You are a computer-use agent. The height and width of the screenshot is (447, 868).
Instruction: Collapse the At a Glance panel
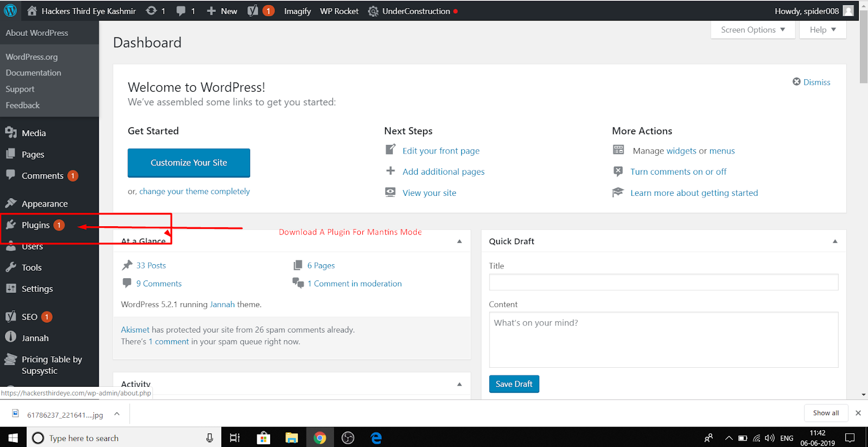pos(459,241)
